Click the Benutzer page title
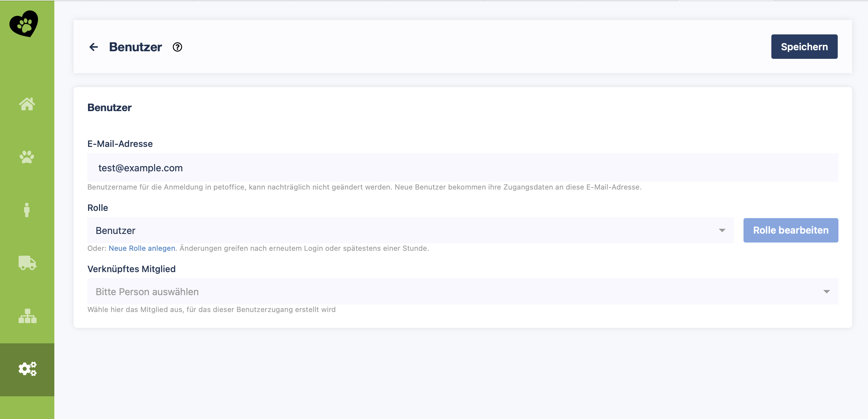 [135, 47]
